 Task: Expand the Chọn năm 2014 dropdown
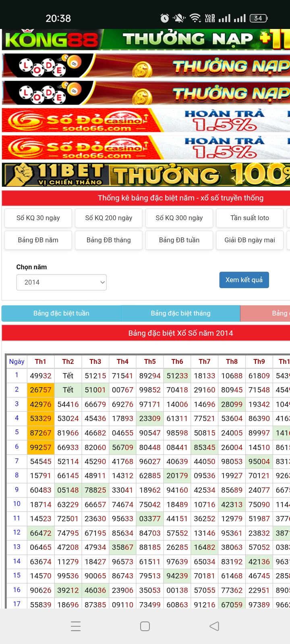(x=62, y=282)
